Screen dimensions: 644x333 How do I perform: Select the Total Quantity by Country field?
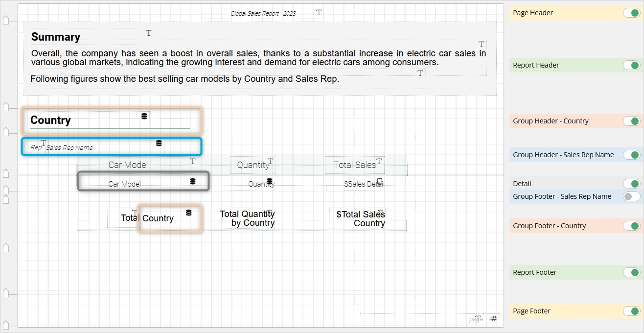coord(244,218)
